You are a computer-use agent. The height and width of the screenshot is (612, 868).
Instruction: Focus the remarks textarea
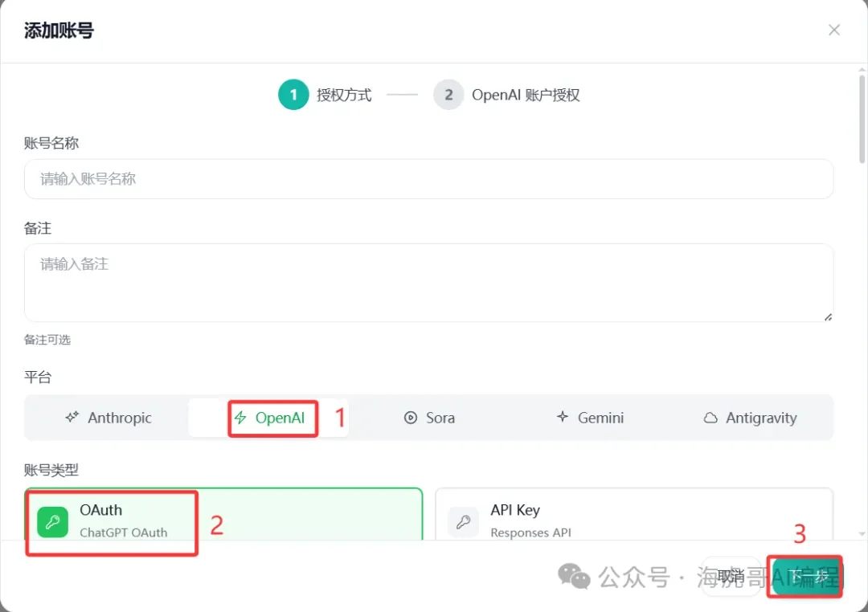click(x=428, y=283)
